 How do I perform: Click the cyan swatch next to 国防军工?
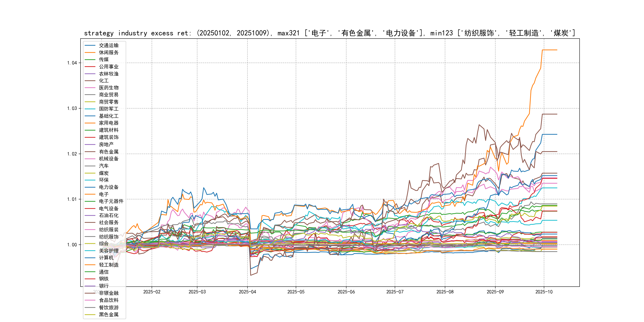click(x=90, y=109)
